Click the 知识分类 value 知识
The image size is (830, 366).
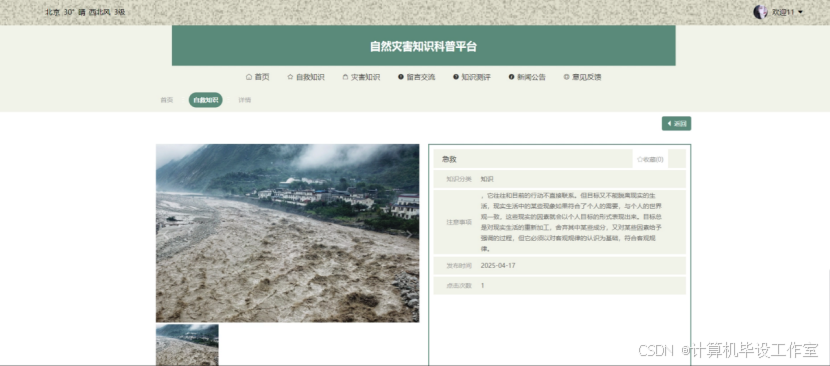point(487,179)
